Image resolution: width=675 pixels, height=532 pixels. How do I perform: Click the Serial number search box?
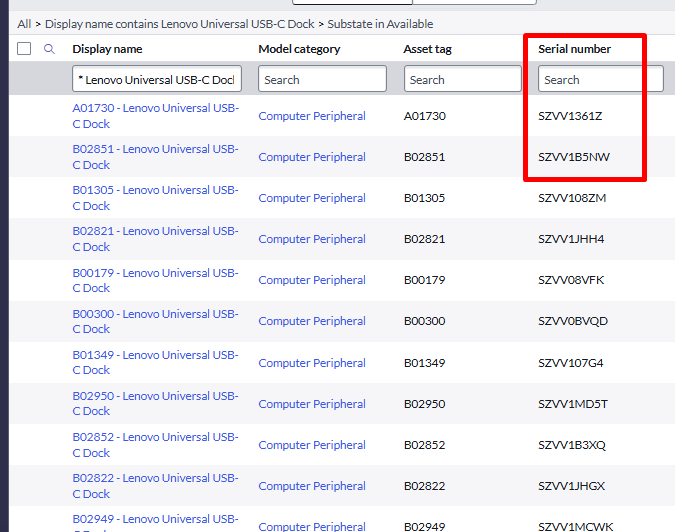pyautogui.click(x=600, y=79)
